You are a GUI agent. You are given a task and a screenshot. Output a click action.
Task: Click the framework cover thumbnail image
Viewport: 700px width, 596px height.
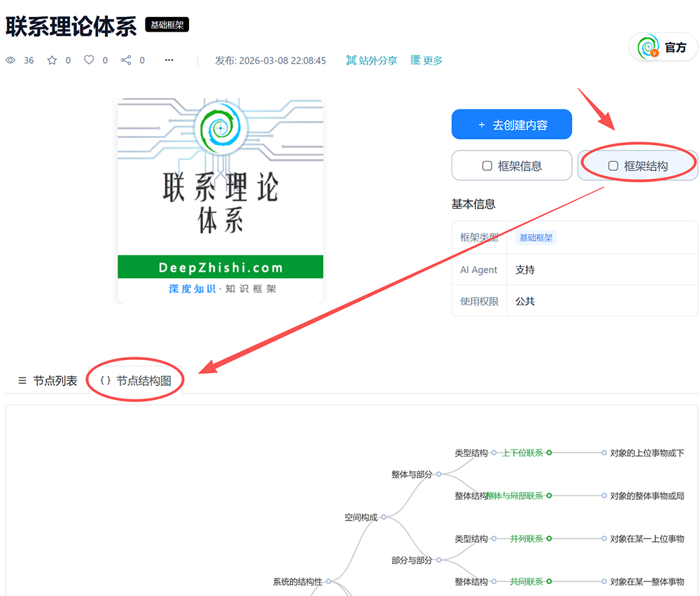tap(220, 201)
